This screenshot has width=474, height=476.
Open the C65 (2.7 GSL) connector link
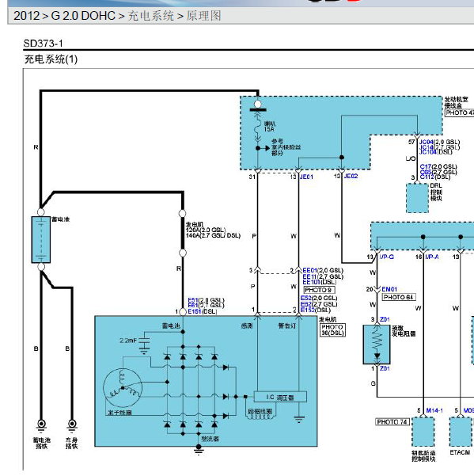pyautogui.click(x=426, y=172)
